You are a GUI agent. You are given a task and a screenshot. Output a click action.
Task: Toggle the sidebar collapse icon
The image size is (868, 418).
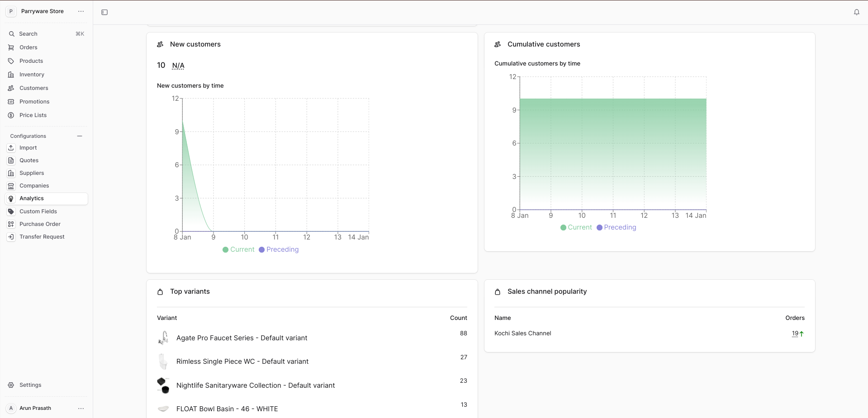coord(104,12)
